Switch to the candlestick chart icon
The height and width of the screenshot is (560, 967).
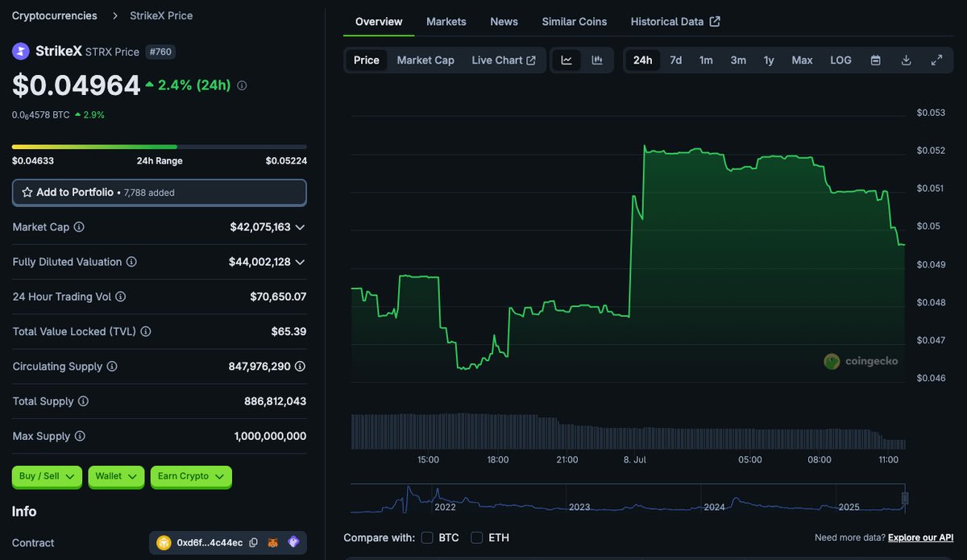tap(597, 60)
